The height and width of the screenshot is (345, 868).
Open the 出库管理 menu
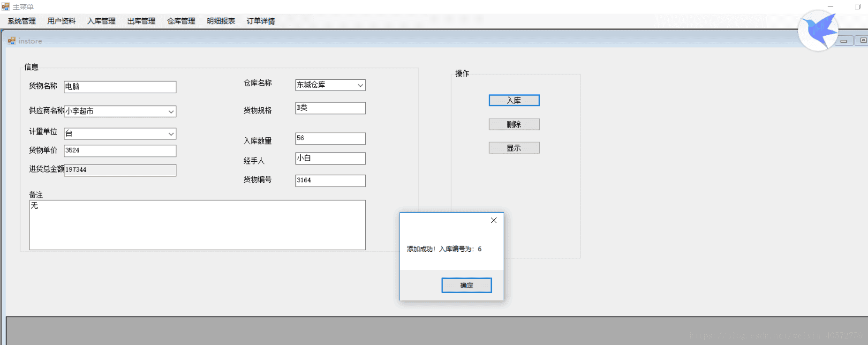click(x=141, y=21)
